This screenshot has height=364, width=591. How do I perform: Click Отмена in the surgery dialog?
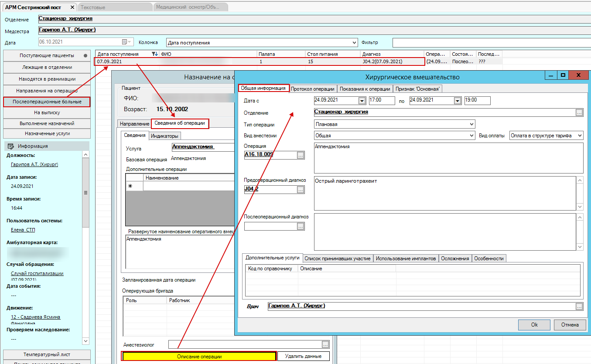[570, 325]
